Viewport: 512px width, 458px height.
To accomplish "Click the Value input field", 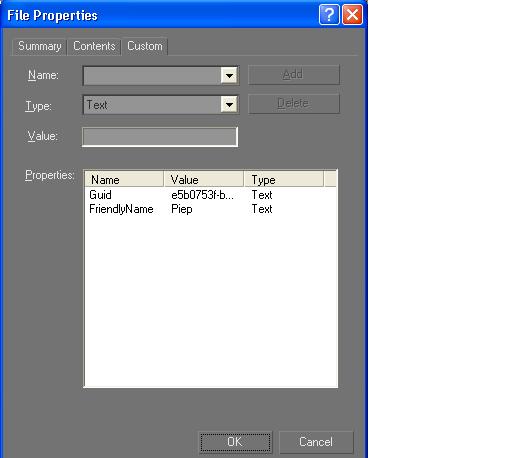I will tap(160, 136).
